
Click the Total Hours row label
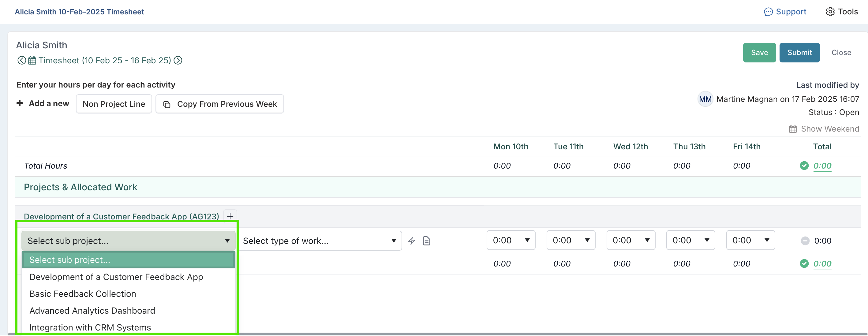46,166
